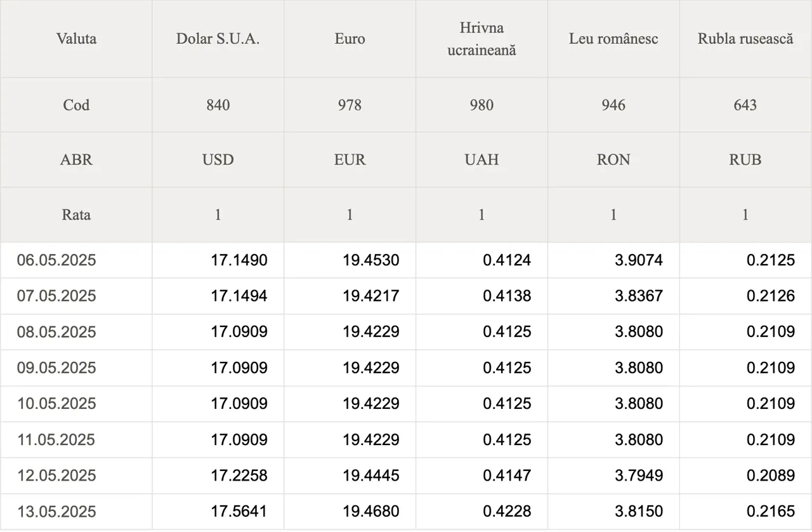Click the RON rate 3.9074
The width and height of the screenshot is (812, 532).
[639, 260]
